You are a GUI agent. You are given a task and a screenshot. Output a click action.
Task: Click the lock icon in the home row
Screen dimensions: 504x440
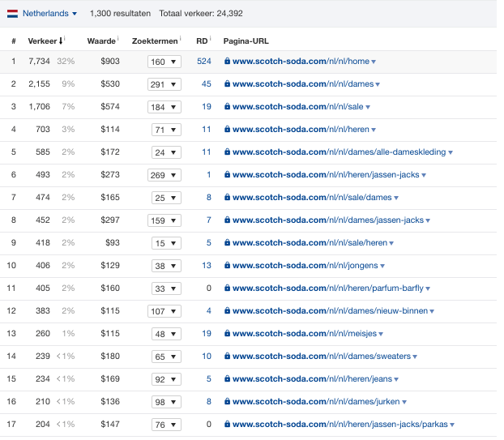pyautogui.click(x=227, y=61)
